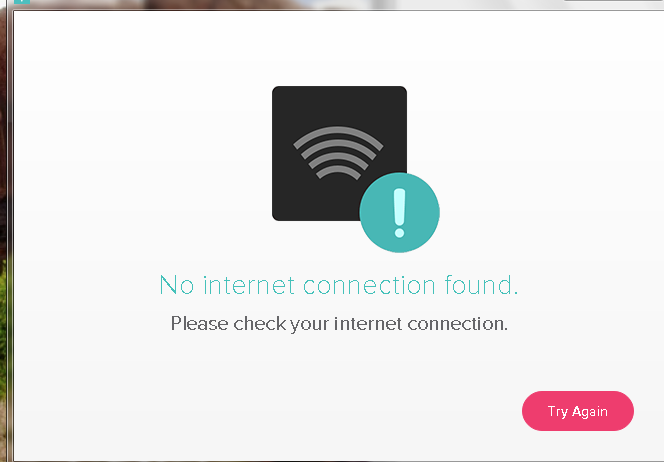Click the pink Try Again button
Image resolution: width=664 pixels, height=462 pixels.
pos(578,411)
